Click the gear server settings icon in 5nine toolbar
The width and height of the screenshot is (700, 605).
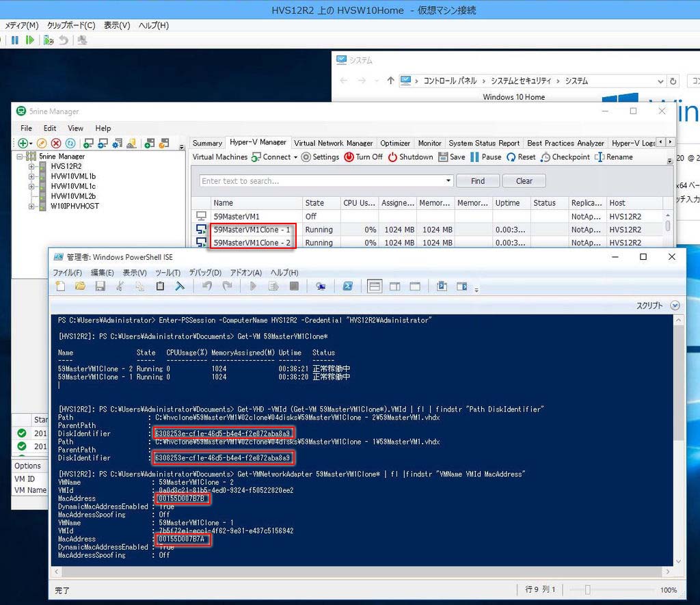click(x=117, y=143)
